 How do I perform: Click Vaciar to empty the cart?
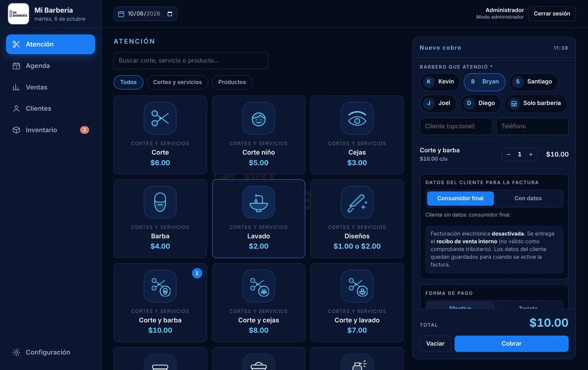tap(435, 344)
